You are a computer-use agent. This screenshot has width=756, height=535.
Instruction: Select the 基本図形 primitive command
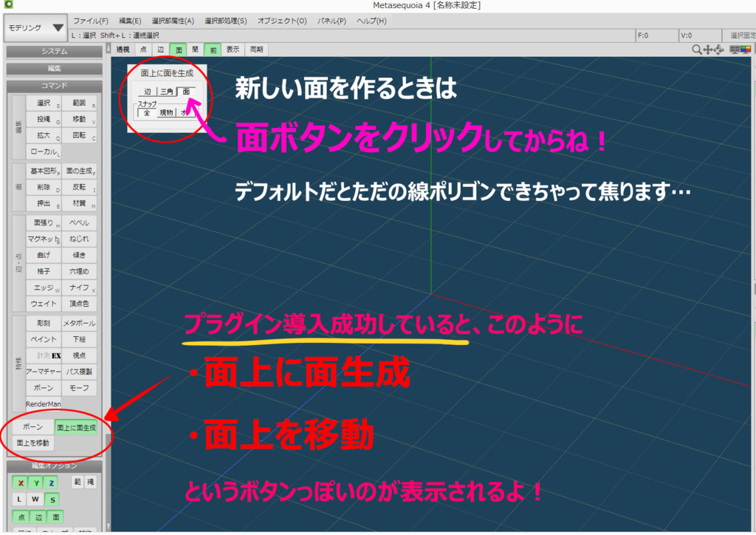[44, 171]
